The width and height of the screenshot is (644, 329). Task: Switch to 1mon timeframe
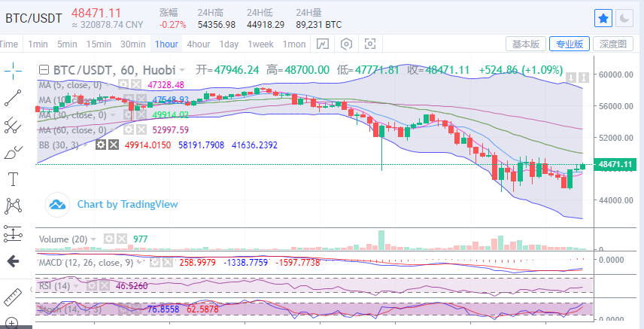(x=294, y=44)
